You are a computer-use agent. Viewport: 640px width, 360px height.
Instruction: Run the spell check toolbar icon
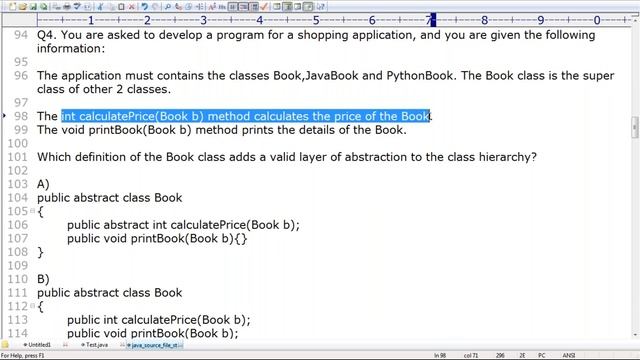click(77, 7)
